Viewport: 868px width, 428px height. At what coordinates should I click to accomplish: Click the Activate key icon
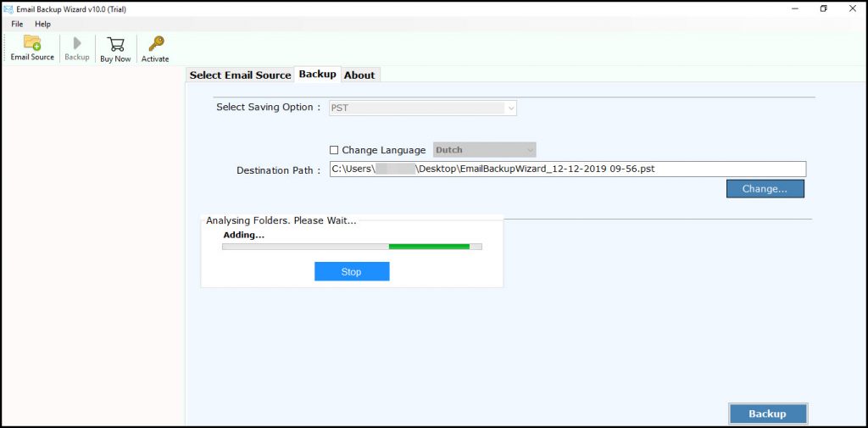[x=155, y=44]
